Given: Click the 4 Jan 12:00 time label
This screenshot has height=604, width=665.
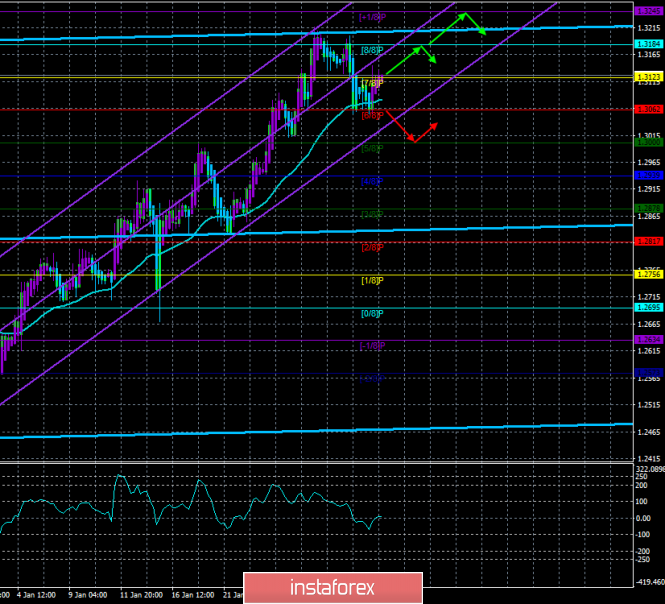Looking at the screenshot, I should 36,595.
